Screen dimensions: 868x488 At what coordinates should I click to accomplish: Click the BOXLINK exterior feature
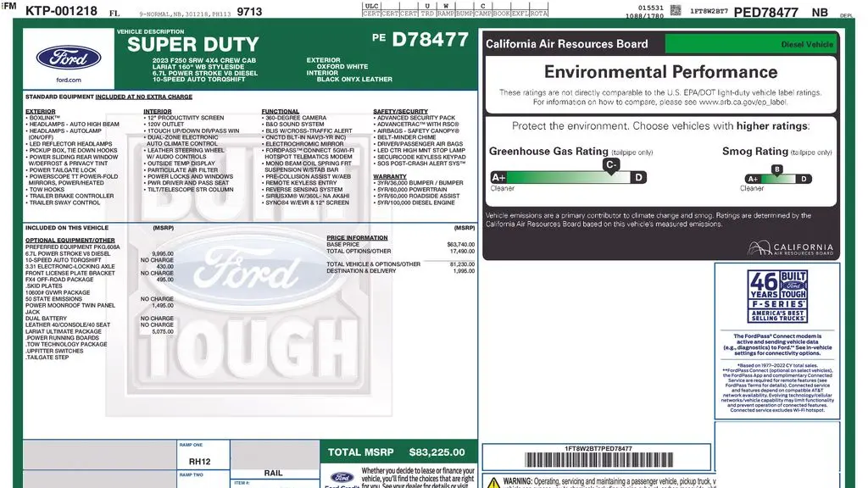[x=42, y=118]
